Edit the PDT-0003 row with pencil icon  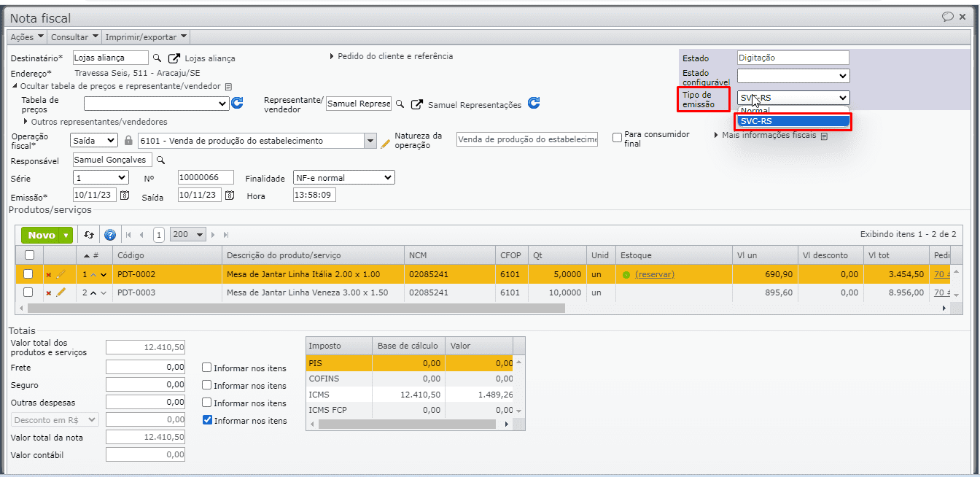pos(61,292)
